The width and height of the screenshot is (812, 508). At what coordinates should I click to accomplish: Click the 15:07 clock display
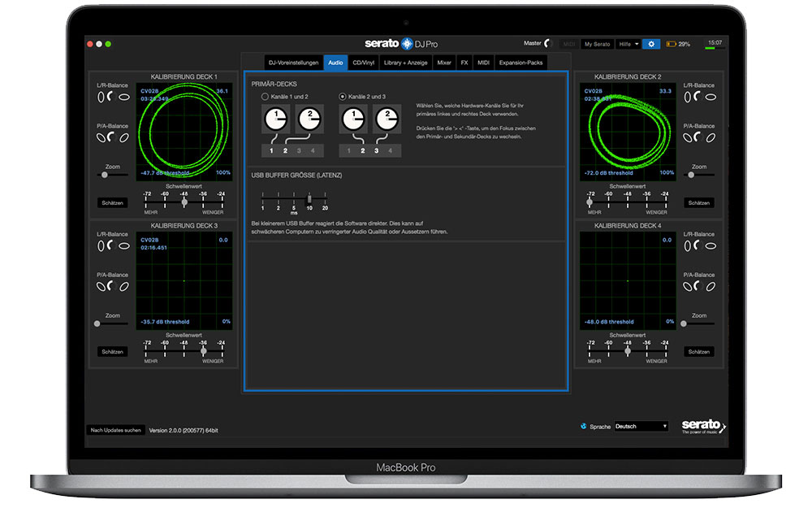click(x=715, y=42)
